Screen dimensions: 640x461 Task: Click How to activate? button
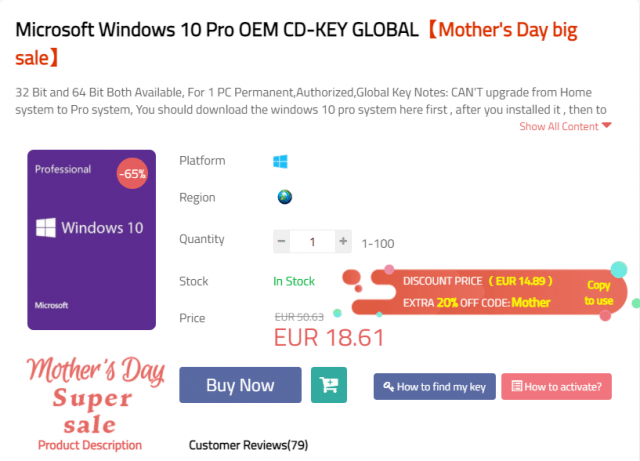click(x=555, y=386)
